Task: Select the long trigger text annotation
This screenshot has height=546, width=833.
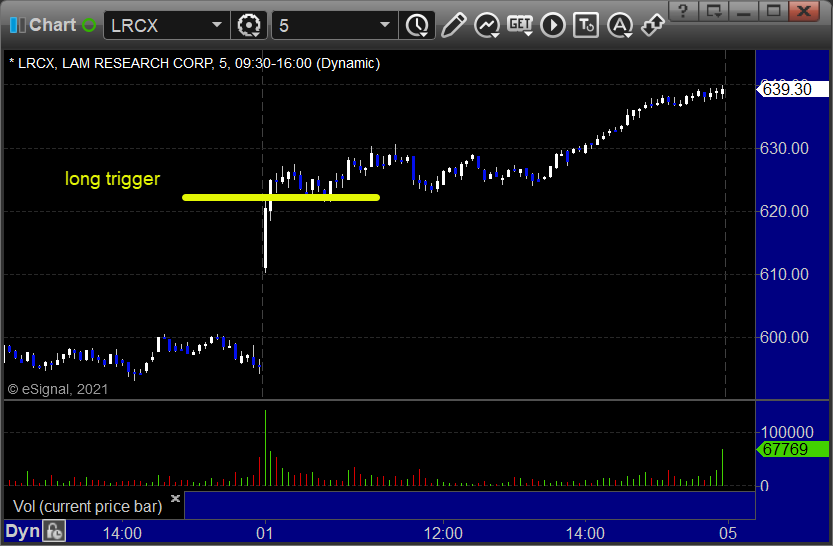Action: click(112, 179)
